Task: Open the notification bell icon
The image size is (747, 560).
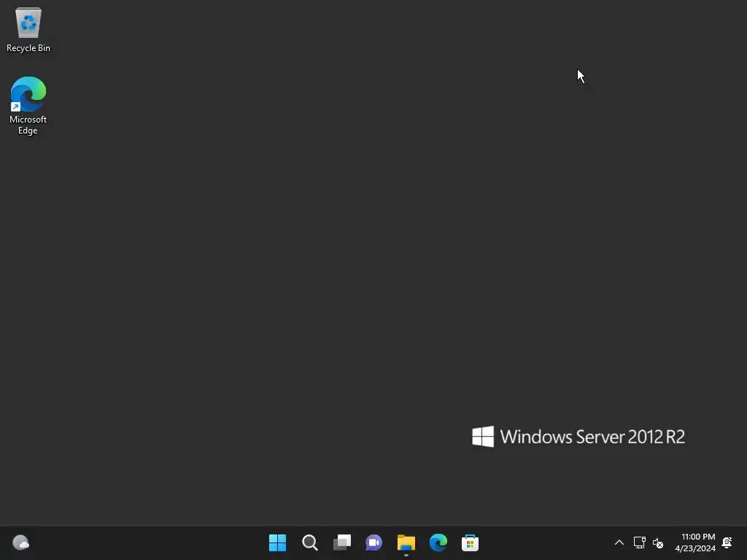Action: (x=727, y=542)
